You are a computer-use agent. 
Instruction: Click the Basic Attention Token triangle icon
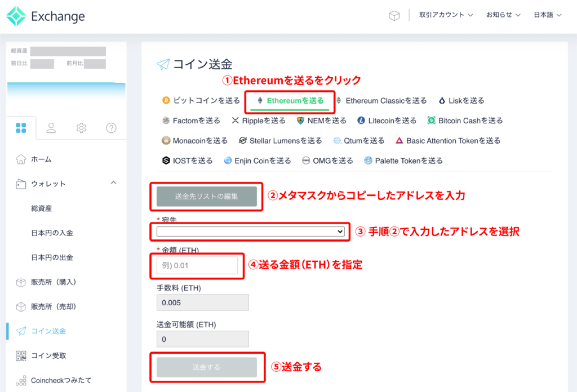(400, 140)
